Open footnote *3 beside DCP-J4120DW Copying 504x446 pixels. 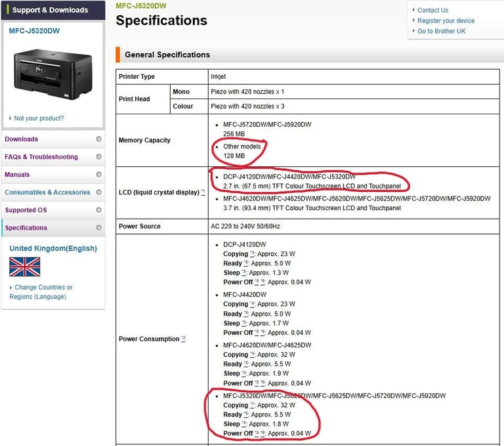(252, 254)
